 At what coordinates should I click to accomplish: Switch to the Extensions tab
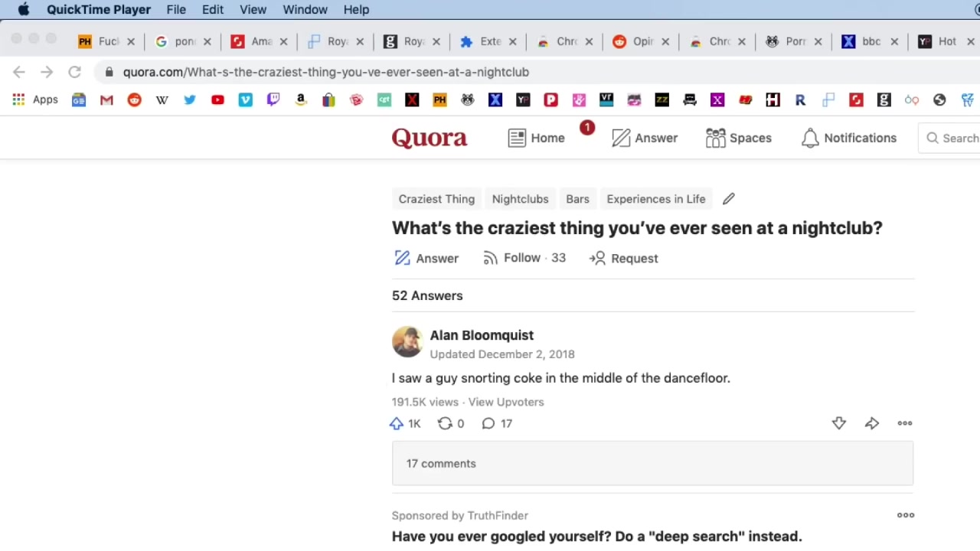(x=488, y=41)
